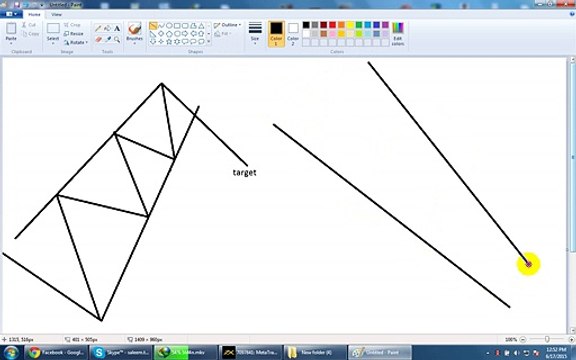Select the Magnifier tool
The image size is (576, 360).
[117, 39]
